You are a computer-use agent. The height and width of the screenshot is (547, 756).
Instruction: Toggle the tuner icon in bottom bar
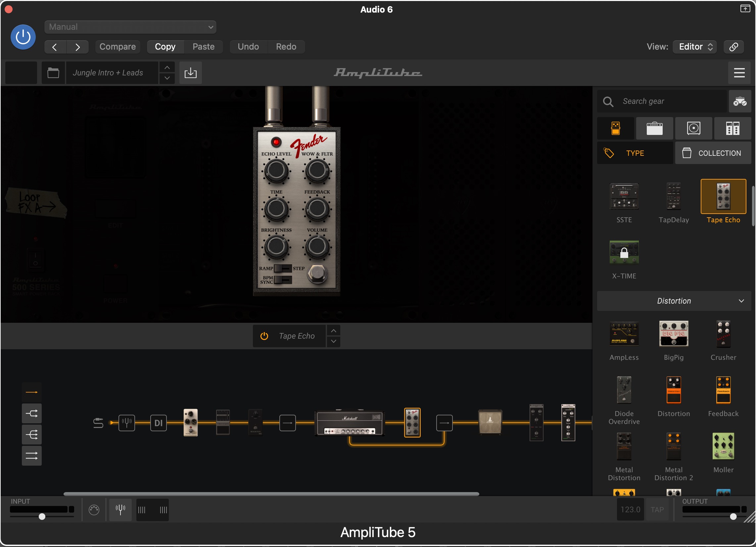(x=120, y=510)
